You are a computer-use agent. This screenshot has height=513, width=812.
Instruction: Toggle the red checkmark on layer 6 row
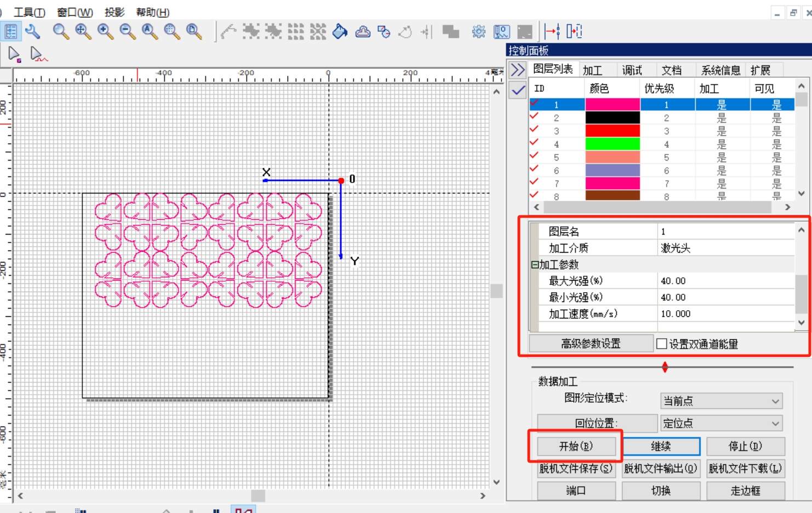[534, 169]
